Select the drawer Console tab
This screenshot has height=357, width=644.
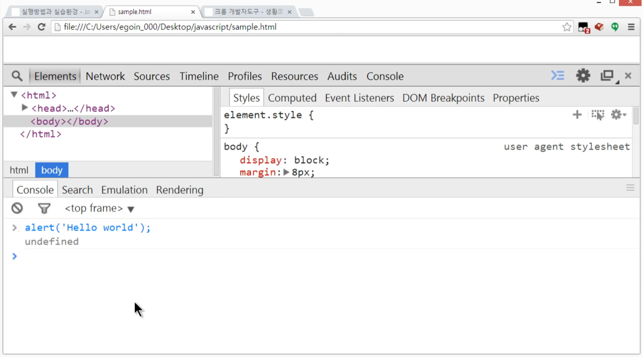point(35,189)
